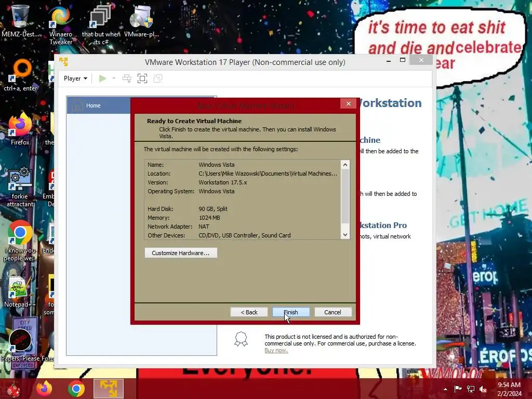Enter full screen mode icon in toolbar
This screenshot has width=532, height=399.
pyautogui.click(x=142, y=78)
